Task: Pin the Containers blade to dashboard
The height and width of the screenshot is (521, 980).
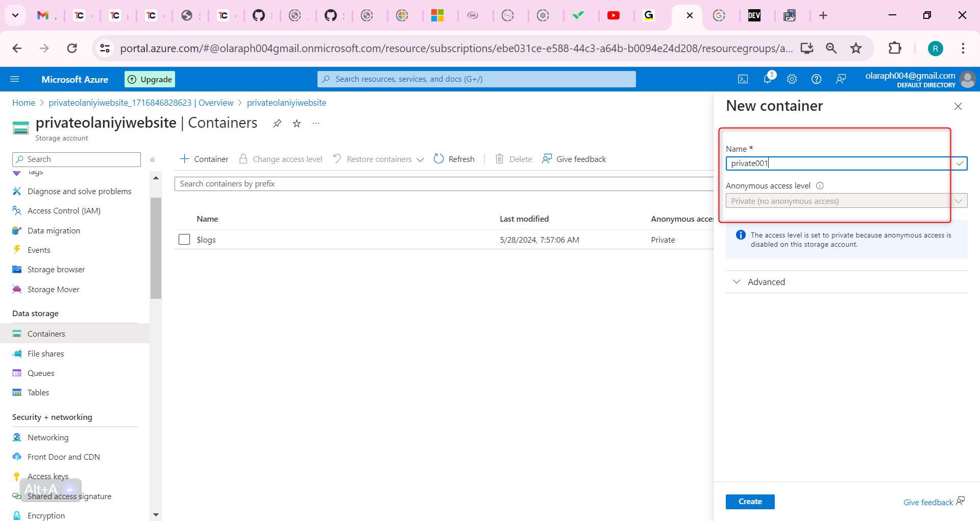Action: click(277, 124)
